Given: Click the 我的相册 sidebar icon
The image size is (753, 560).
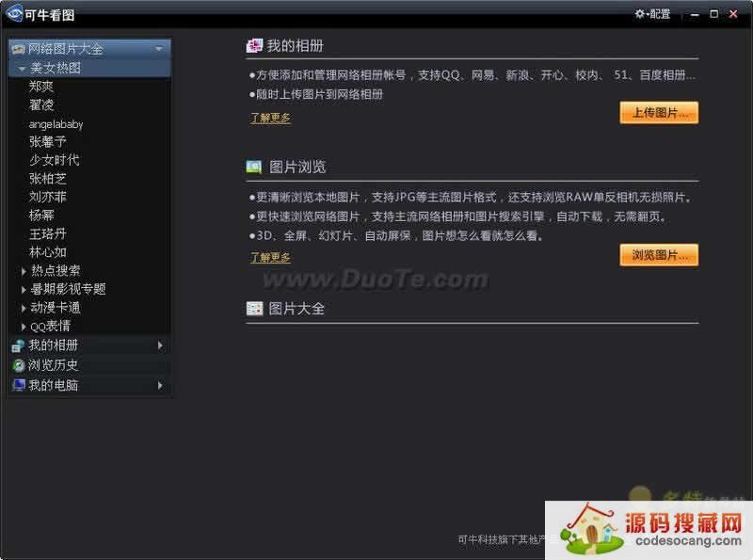Looking at the screenshot, I should pyautogui.click(x=18, y=345).
